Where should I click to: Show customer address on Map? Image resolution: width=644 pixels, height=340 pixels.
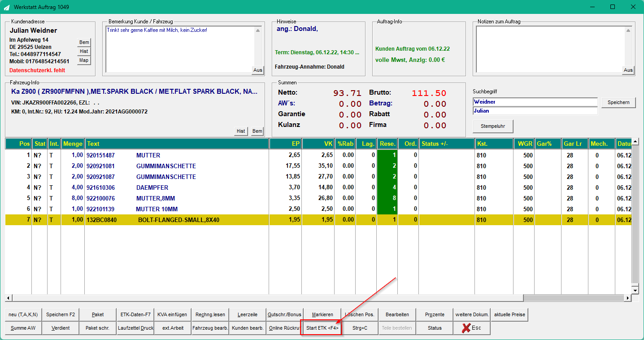coord(84,60)
